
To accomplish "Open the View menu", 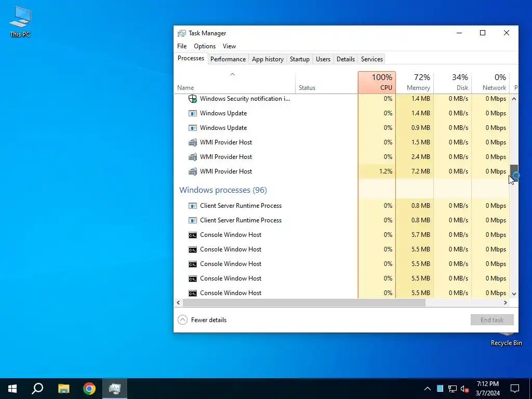I will tap(229, 46).
